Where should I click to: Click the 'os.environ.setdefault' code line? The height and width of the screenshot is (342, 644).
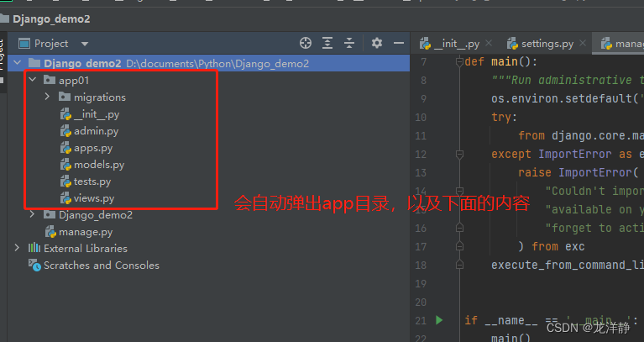568,98
